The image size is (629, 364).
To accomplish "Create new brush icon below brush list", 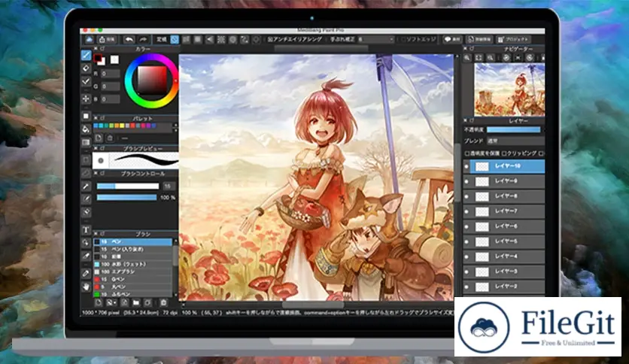I will point(99,302).
